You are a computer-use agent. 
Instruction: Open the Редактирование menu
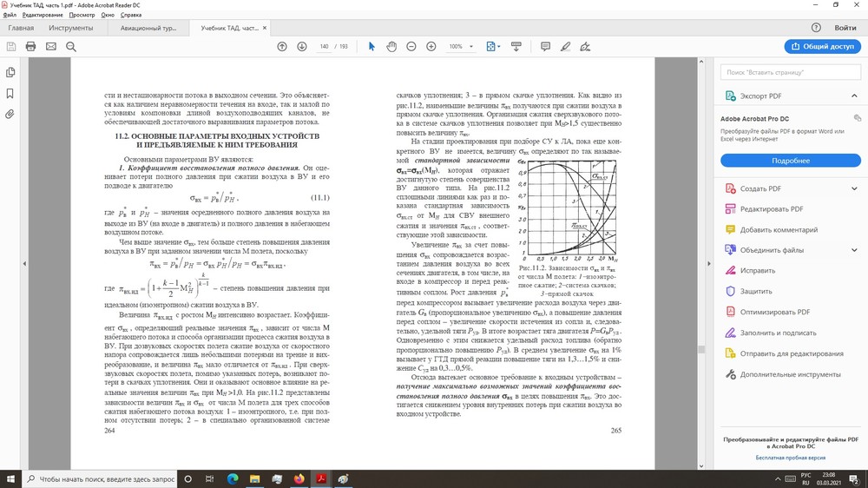pos(43,15)
